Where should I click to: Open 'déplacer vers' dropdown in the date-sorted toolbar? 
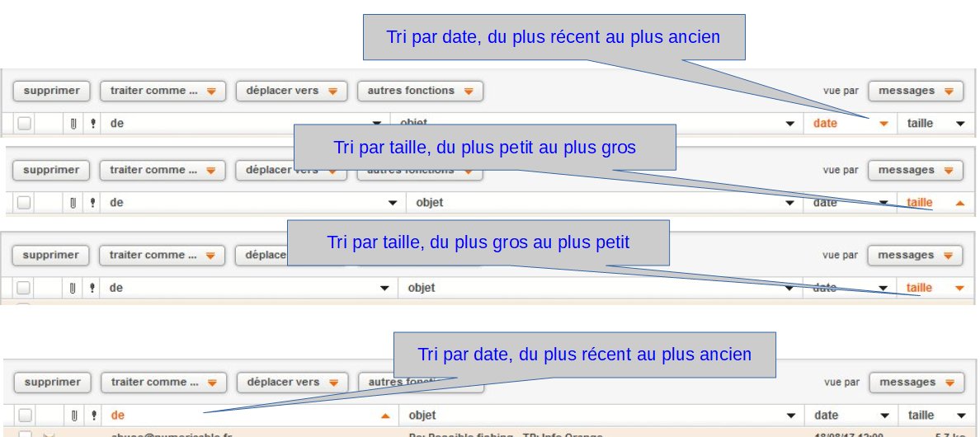291,92
